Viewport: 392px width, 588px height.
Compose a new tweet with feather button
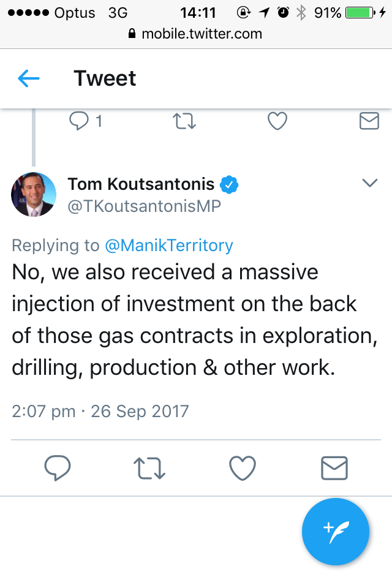pos(336,532)
